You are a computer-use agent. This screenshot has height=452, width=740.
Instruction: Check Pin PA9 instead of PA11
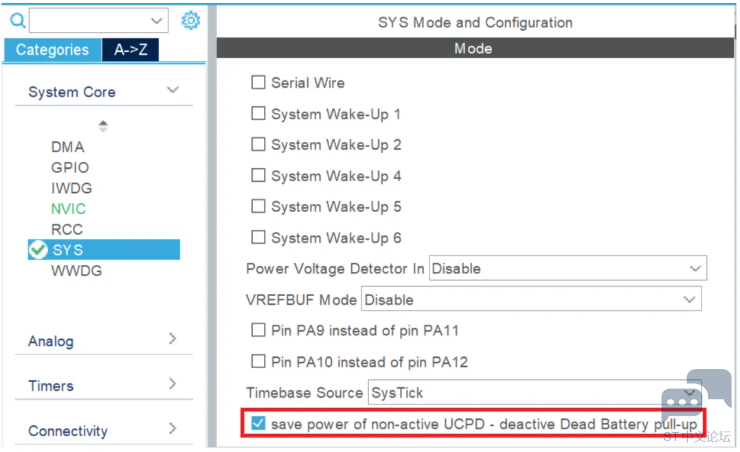tap(259, 330)
